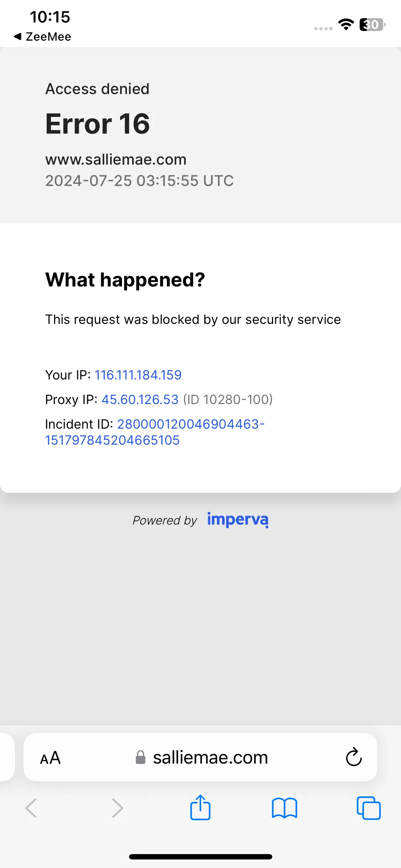Tap the Wi-Fi status icon
The image size is (401, 868).
pos(346,24)
